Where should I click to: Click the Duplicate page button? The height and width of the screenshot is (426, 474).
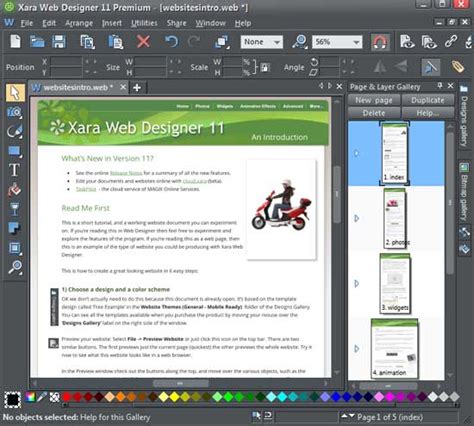pyautogui.click(x=428, y=100)
